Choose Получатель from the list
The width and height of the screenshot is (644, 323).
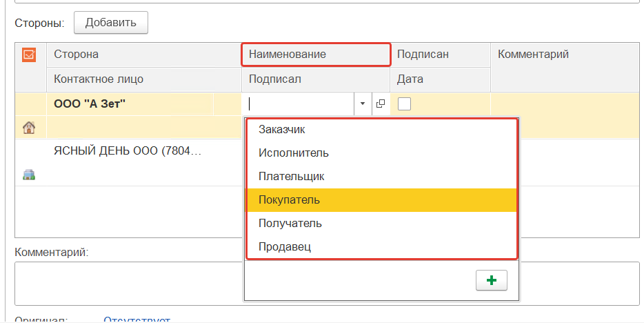(290, 224)
